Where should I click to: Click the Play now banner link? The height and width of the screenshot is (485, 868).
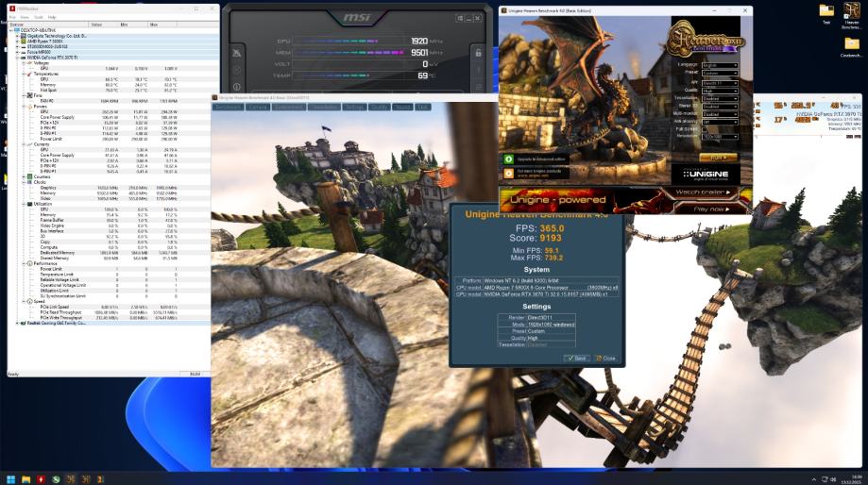711,209
